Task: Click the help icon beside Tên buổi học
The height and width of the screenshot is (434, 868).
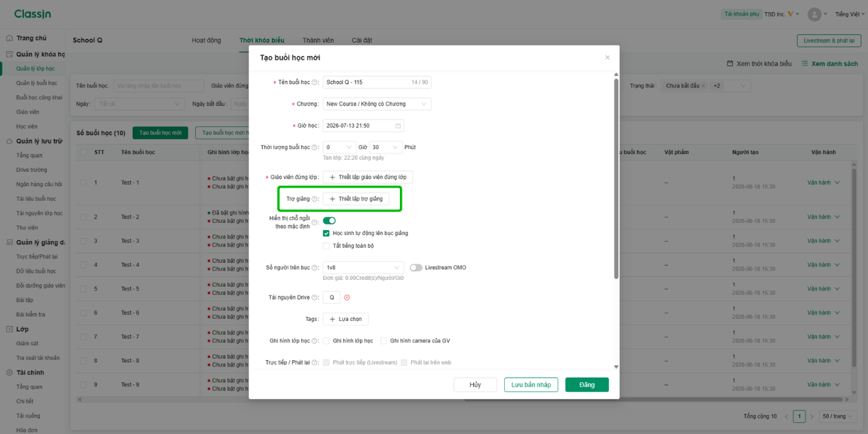Action: tap(315, 82)
